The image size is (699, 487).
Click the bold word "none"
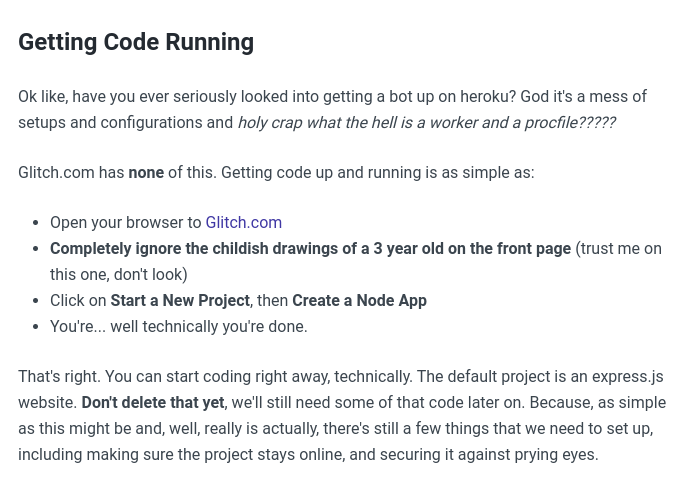[146, 172]
